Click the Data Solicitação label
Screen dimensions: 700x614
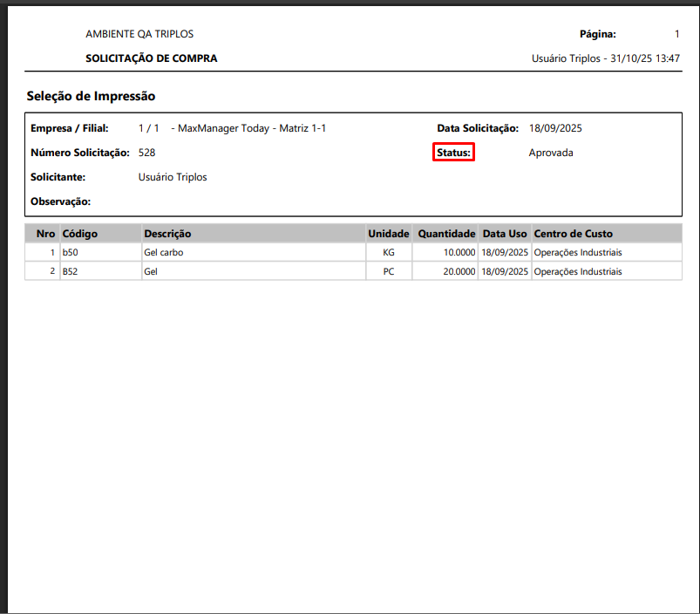coord(478,128)
